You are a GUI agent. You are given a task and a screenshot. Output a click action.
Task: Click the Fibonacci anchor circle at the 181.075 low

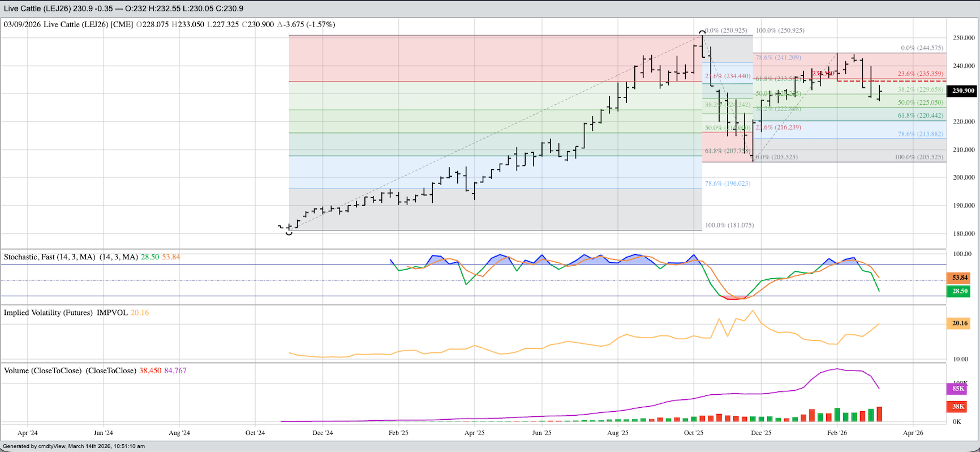click(289, 232)
